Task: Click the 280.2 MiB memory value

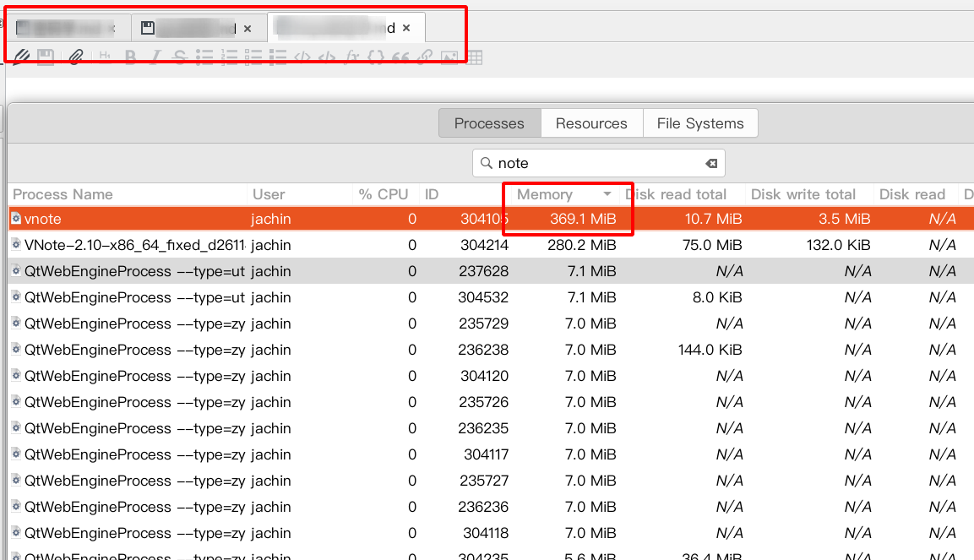Action: (x=581, y=245)
